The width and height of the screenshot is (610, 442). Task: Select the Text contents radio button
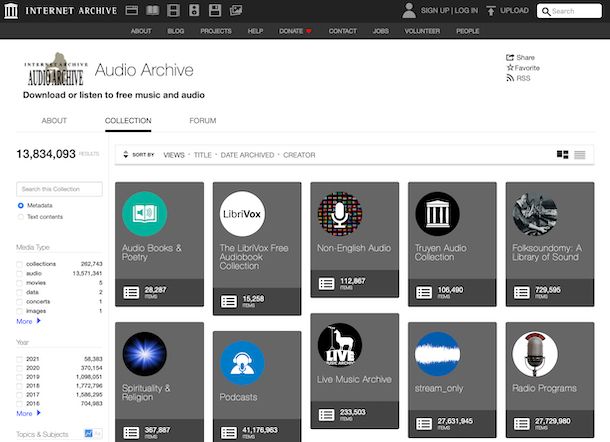tap(21, 217)
